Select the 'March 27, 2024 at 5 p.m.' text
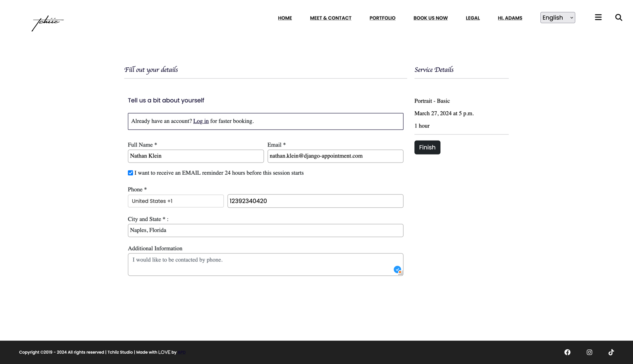The width and height of the screenshot is (633, 364). point(444,114)
